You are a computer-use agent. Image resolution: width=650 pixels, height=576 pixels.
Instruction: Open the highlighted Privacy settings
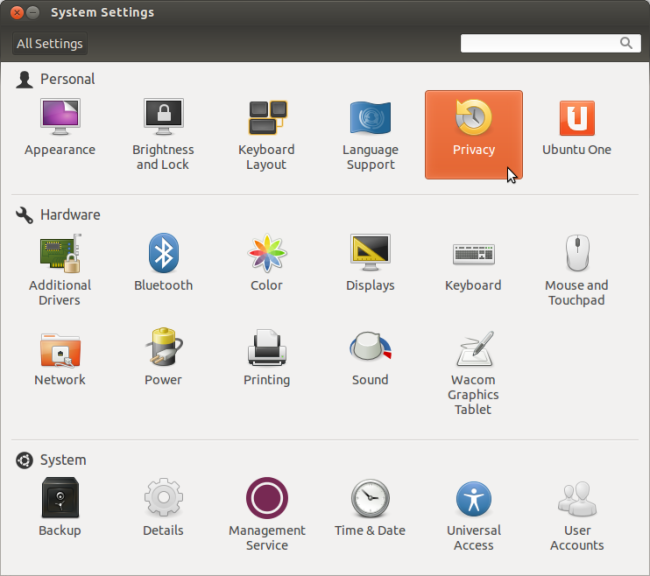pos(473,135)
